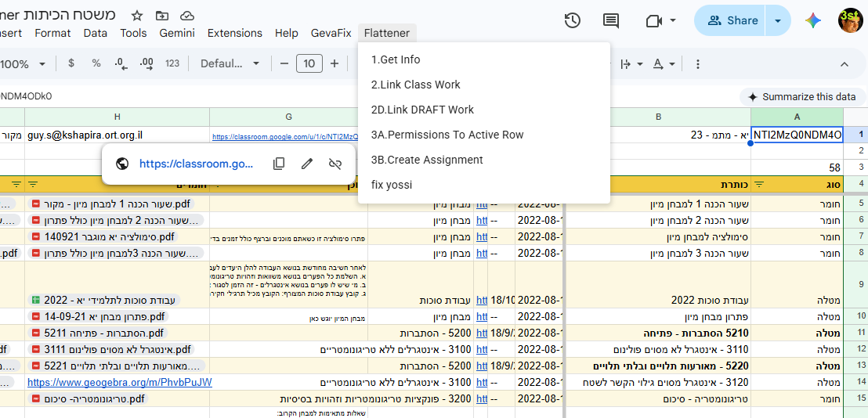Open the comments panel icon
This screenshot has width=868, height=418.
(x=610, y=20)
